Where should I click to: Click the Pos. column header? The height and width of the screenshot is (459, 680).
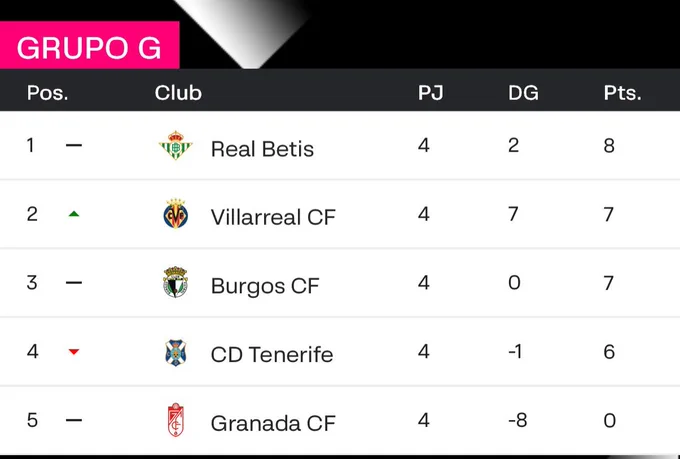47,93
